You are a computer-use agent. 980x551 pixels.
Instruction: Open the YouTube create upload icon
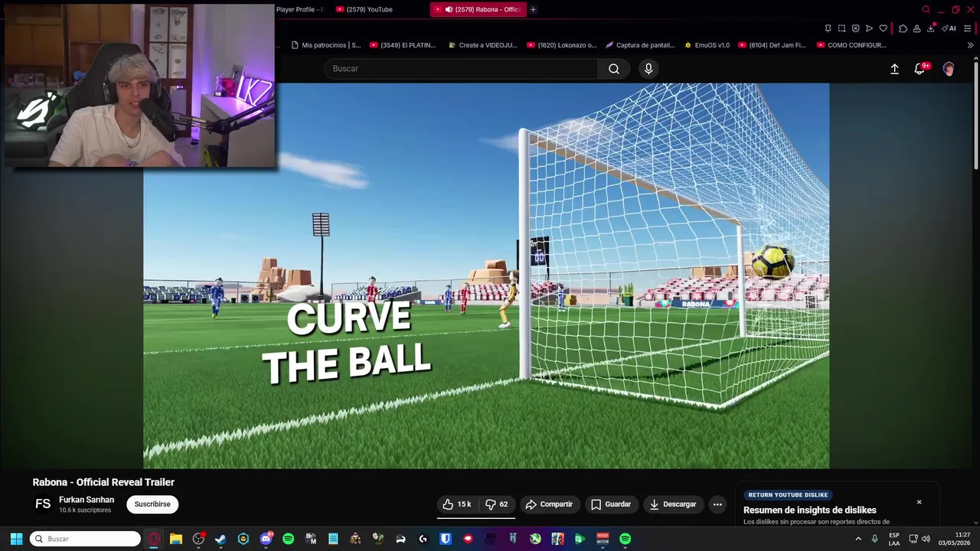pyautogui.click(x=894, y=69)
